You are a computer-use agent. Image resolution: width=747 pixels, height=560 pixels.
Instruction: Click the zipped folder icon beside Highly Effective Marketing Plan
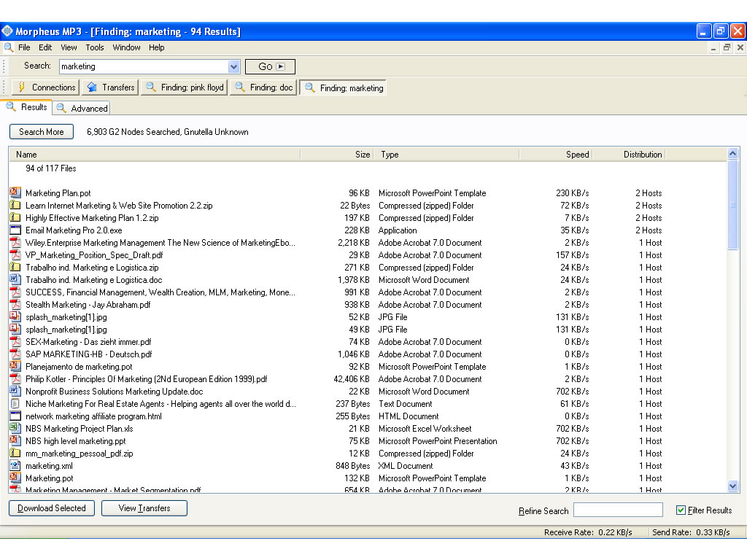(15, 218)
